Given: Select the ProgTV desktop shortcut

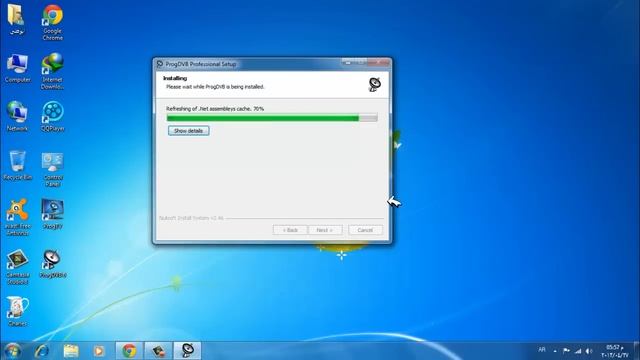Looking at the screenshot, I should 52,214.
